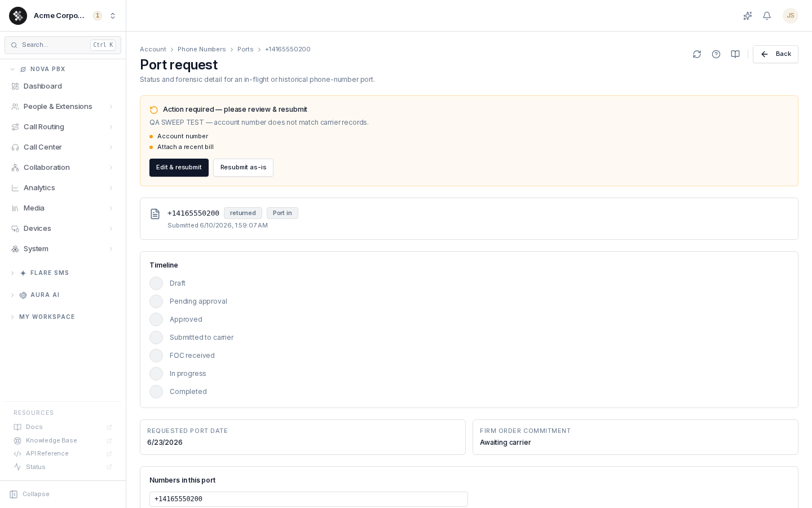The image size is (812, 508).
Task: Open the notifications bell
Action: 767,16
